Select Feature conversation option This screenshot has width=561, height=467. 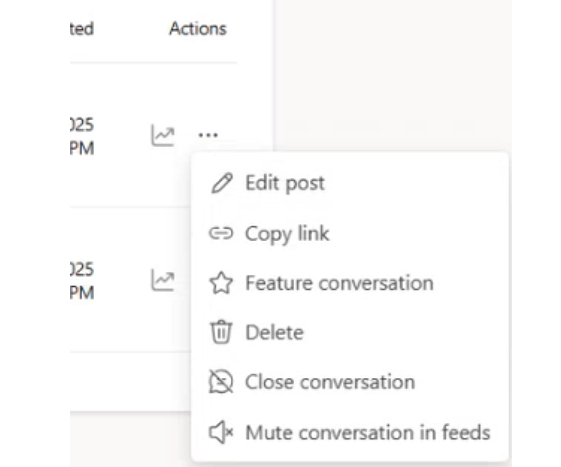tap(339, 283)
